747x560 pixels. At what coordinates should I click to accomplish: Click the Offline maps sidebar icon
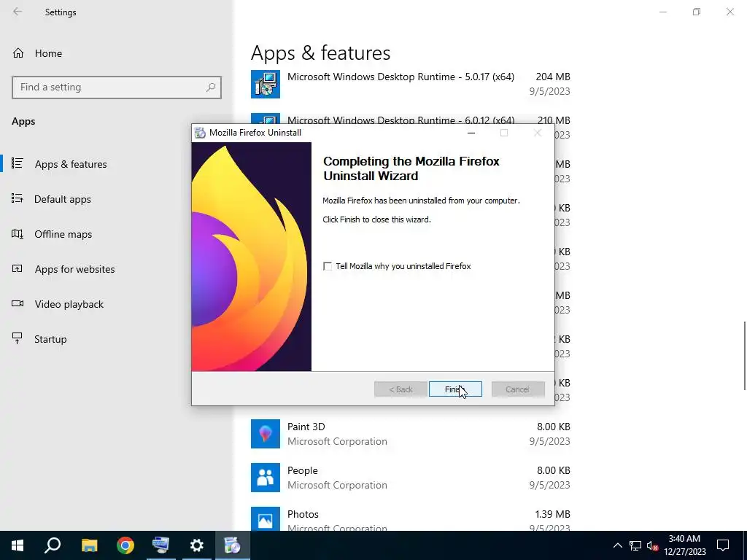(18, 234)
